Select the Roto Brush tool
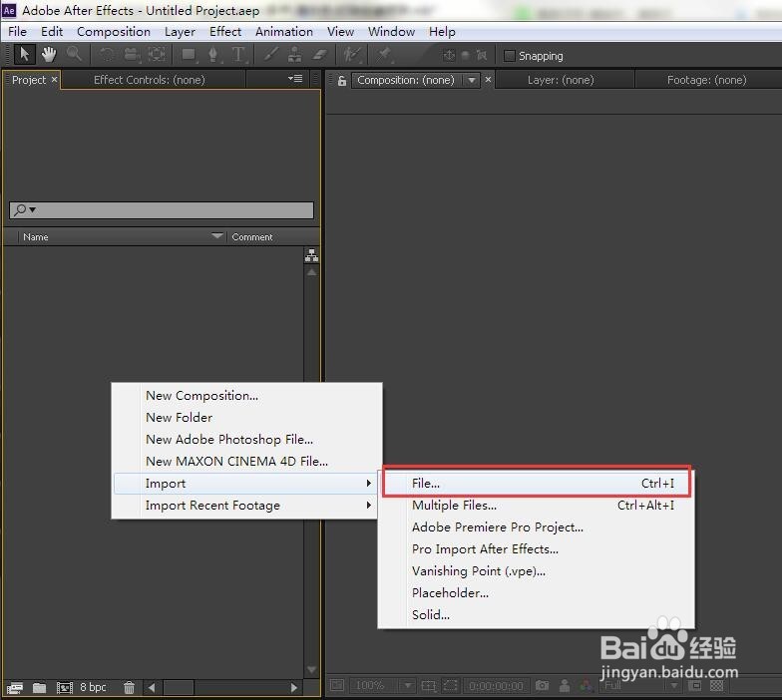The height and width of the screenshot is (700, 782). 351,54
